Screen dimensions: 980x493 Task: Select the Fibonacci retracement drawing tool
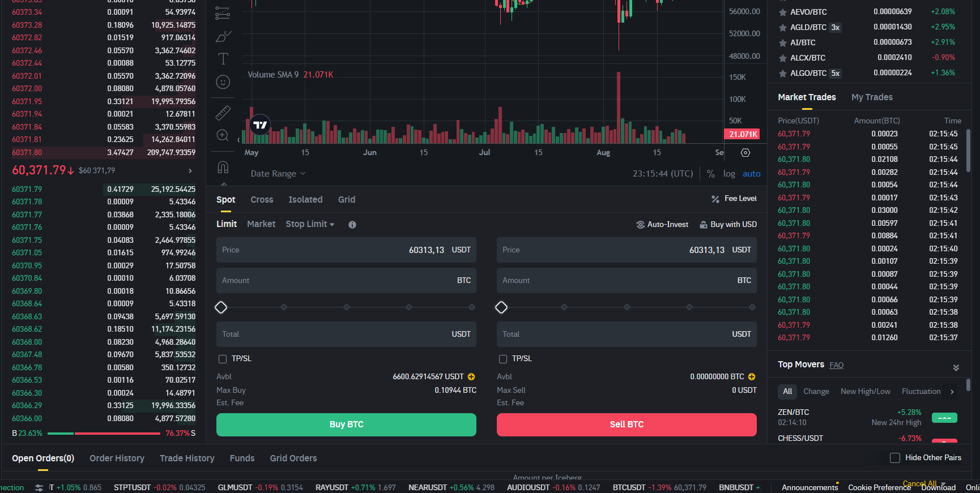223,13
